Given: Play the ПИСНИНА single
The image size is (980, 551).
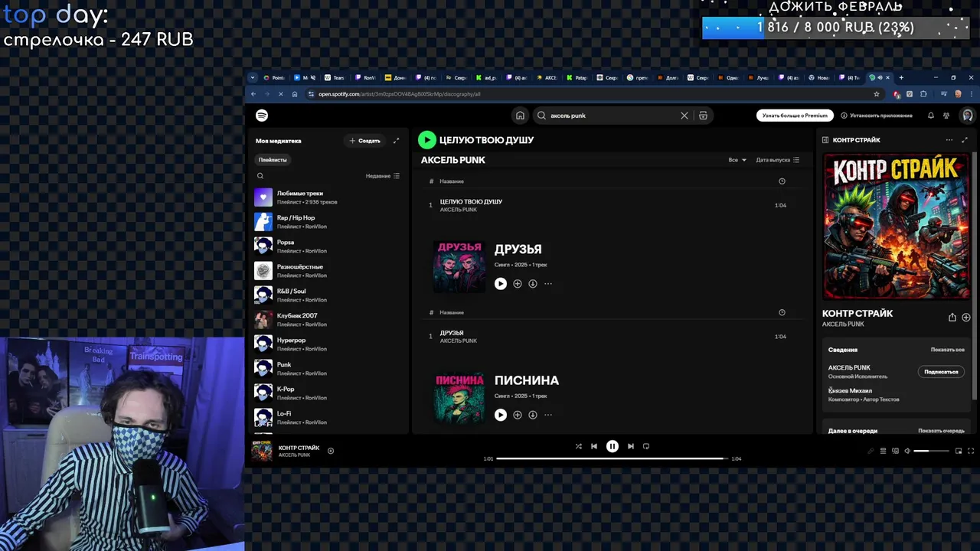Looking at the screenshot, I should point(501,415).
